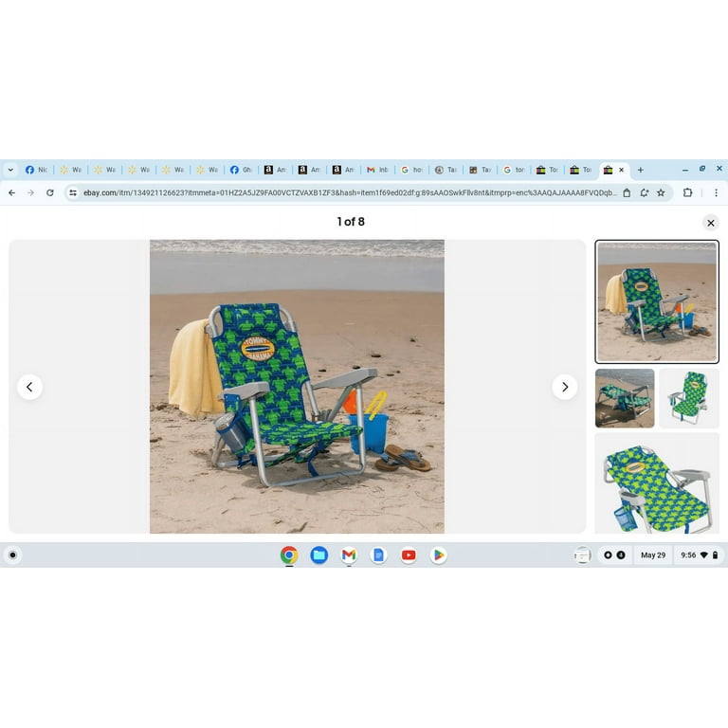Go to the next gallery image

tap(565, 387)
